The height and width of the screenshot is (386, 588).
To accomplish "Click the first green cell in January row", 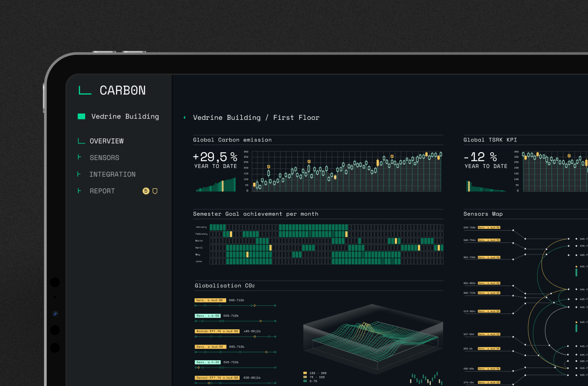I will [x=212, y=227].
